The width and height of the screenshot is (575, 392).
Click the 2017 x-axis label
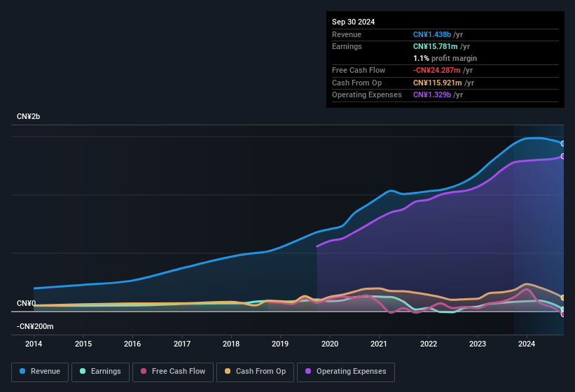click(182, 344)
